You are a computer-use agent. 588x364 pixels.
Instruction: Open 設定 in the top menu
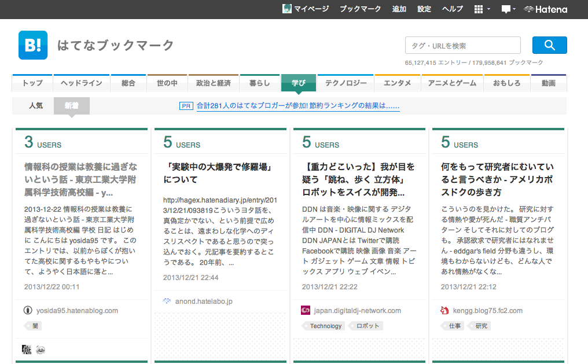click(424, 9)
